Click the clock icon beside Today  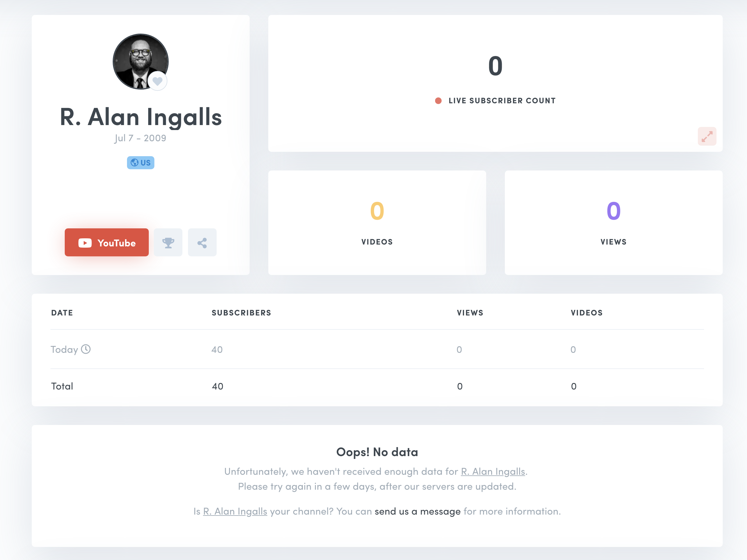[86, 349]
